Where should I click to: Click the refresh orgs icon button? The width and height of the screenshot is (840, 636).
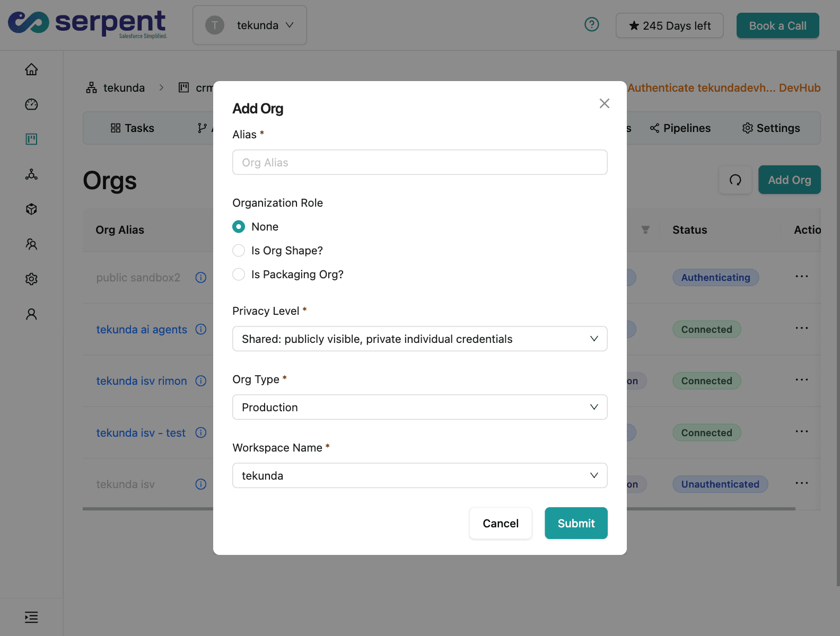click(x=735, y=180)
